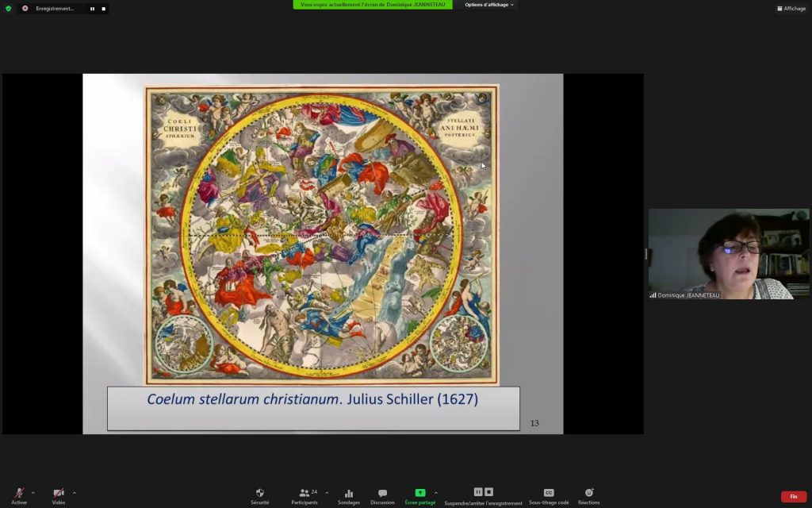Click Dominique JEANNETEAU's video thumbnail

729,254
